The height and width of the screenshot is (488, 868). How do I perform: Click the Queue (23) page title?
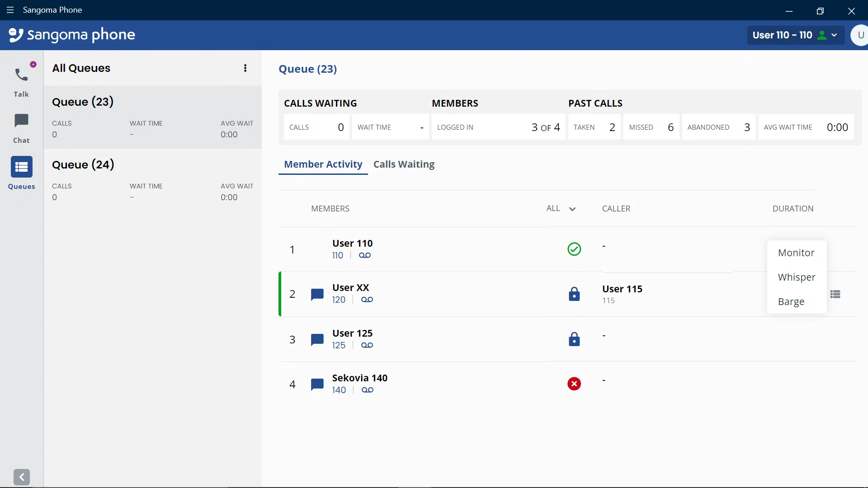(307, 69)
